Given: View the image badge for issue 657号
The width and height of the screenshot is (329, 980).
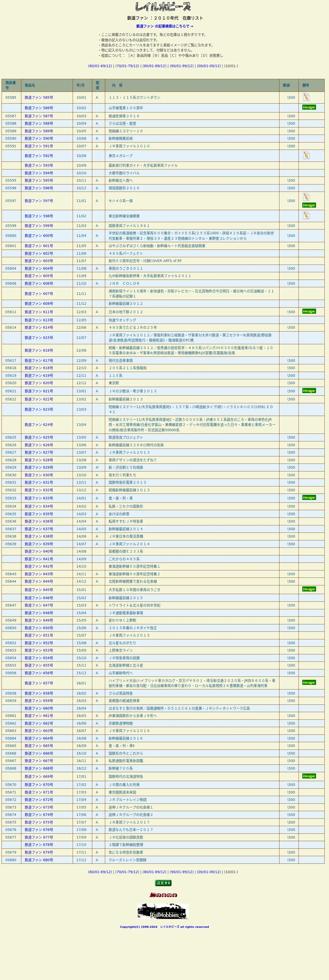Looking at the screenshot, I should pos(309,682).
